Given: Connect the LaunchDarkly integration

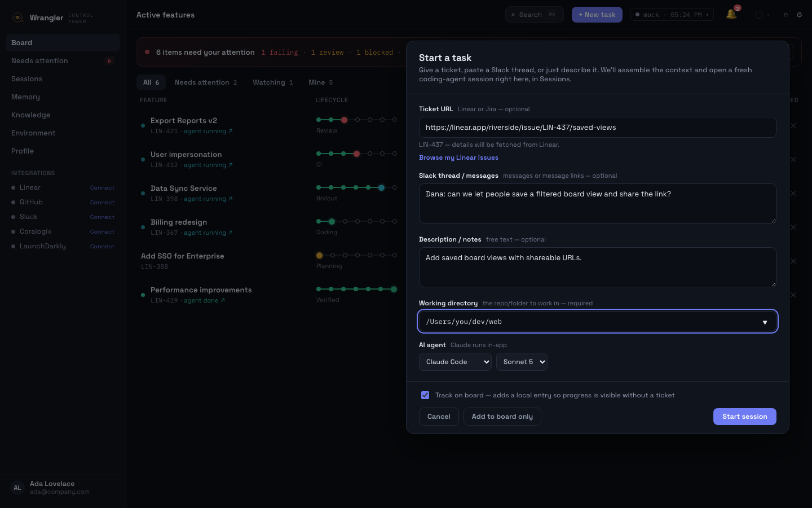Looking at the screenshot, I should 102,246.
